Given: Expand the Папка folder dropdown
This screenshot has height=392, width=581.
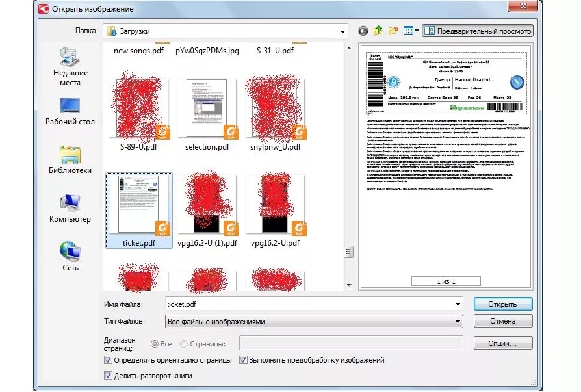Looking at the screenshot, I should 342,31.
